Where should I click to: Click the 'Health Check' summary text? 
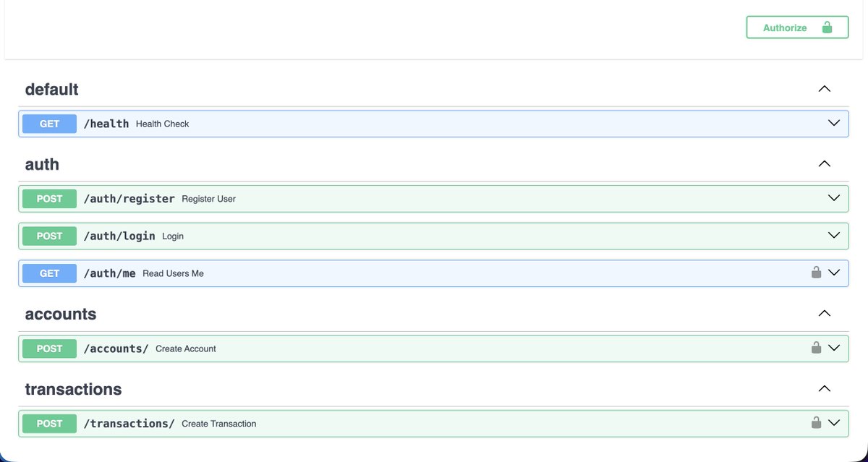[x=162, y=124]
